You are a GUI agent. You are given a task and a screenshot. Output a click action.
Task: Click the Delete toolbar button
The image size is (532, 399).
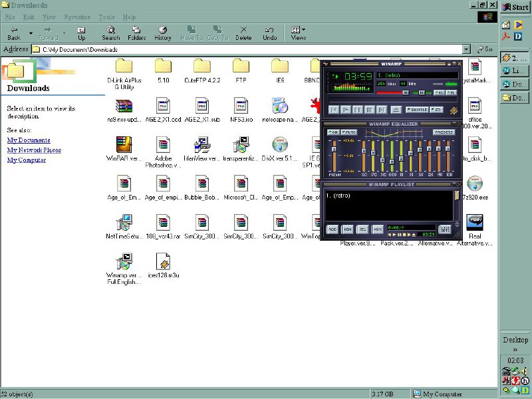coord(243,34)
